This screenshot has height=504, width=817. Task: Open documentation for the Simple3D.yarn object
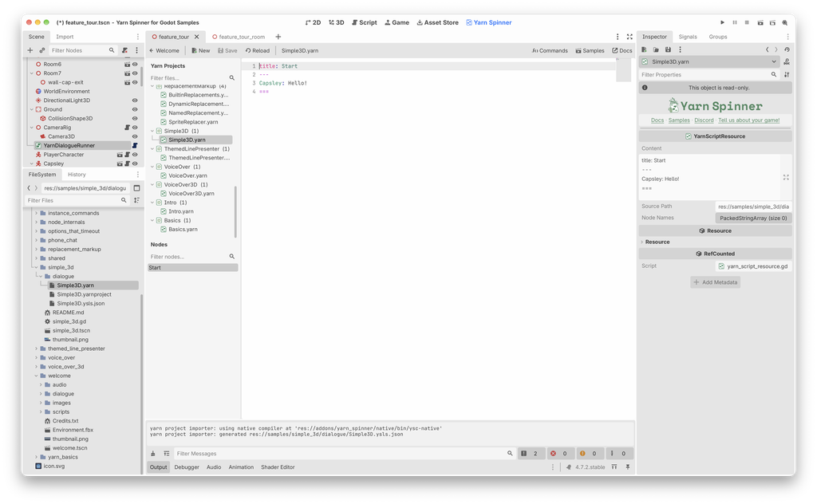point(786,61)
